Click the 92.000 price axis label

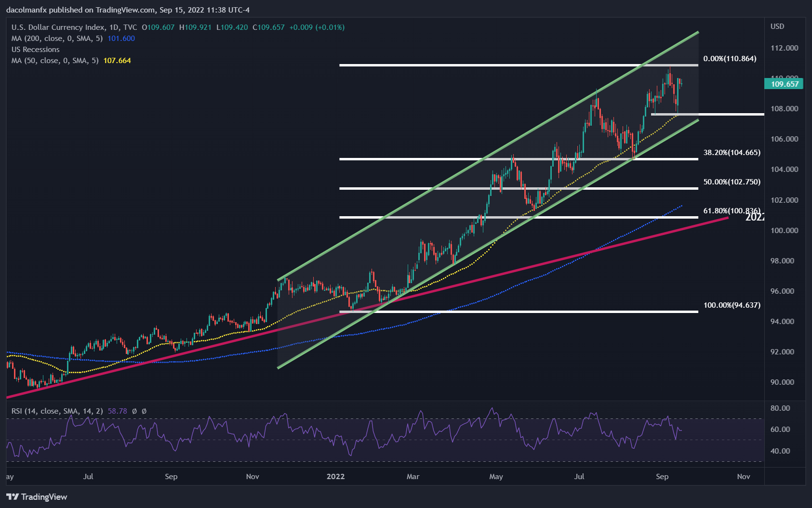tap(782, 352)
